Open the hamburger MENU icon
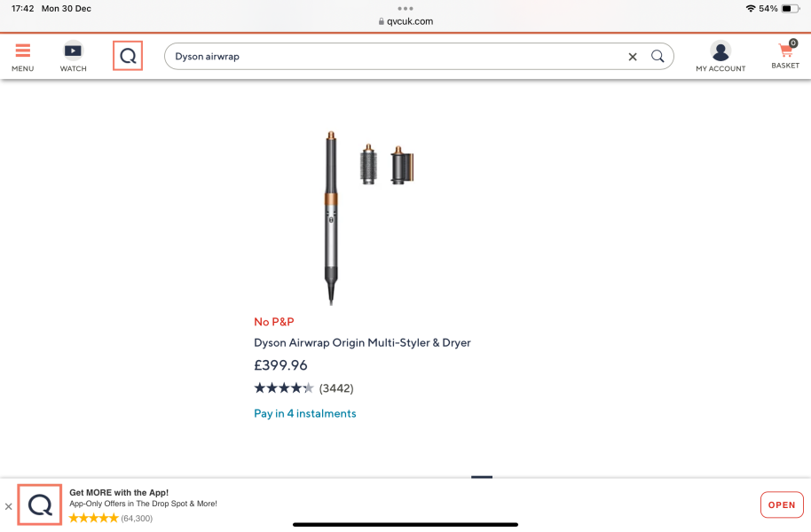The image size is (811, 532). [23, 51]
